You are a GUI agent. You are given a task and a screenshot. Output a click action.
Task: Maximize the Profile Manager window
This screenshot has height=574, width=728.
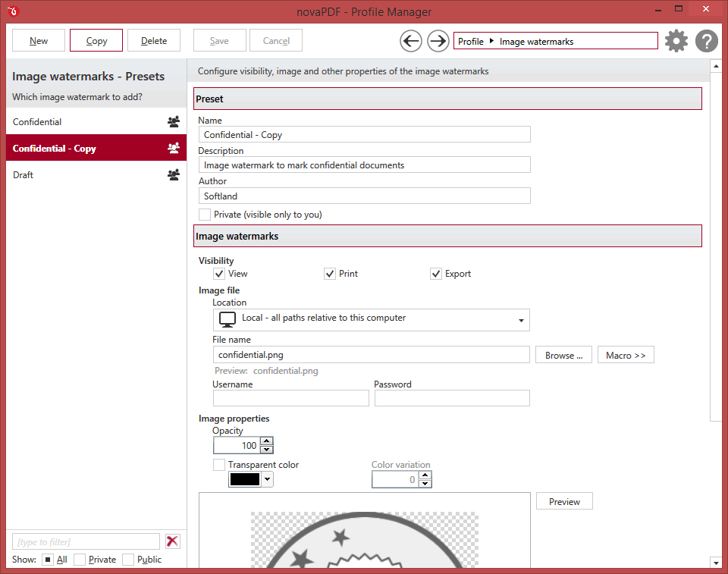pyautogui.click(x=679, y=9)
